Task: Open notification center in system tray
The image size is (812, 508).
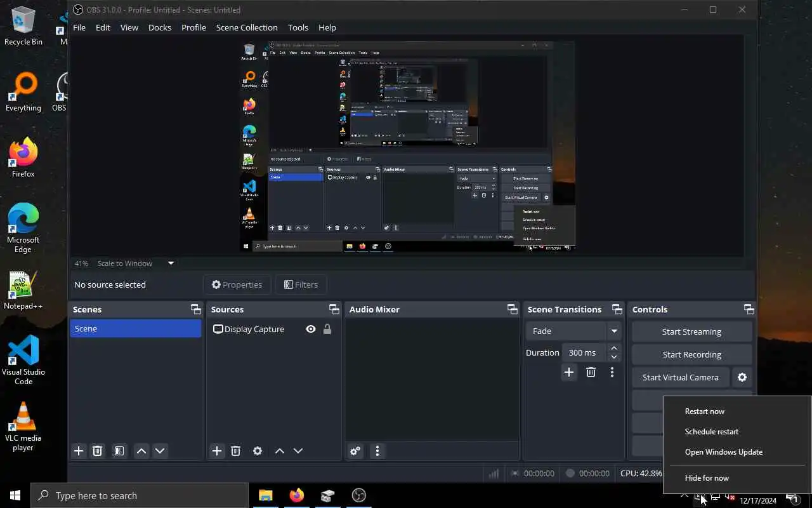Action: point(793,498)
